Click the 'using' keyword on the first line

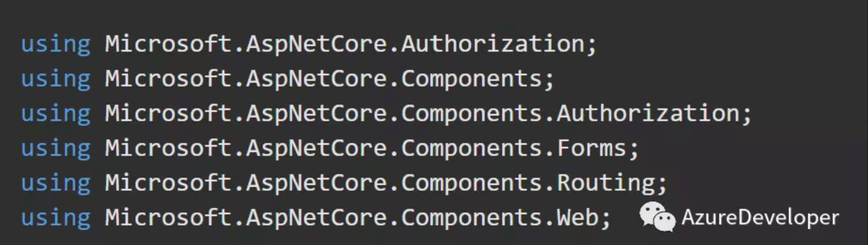(x=56, y=45)
